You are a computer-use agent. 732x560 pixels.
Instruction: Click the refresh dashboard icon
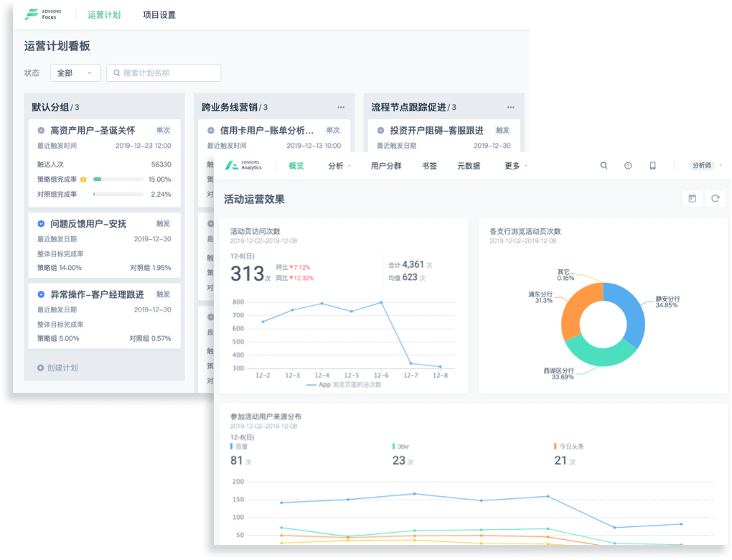[715, 199]
